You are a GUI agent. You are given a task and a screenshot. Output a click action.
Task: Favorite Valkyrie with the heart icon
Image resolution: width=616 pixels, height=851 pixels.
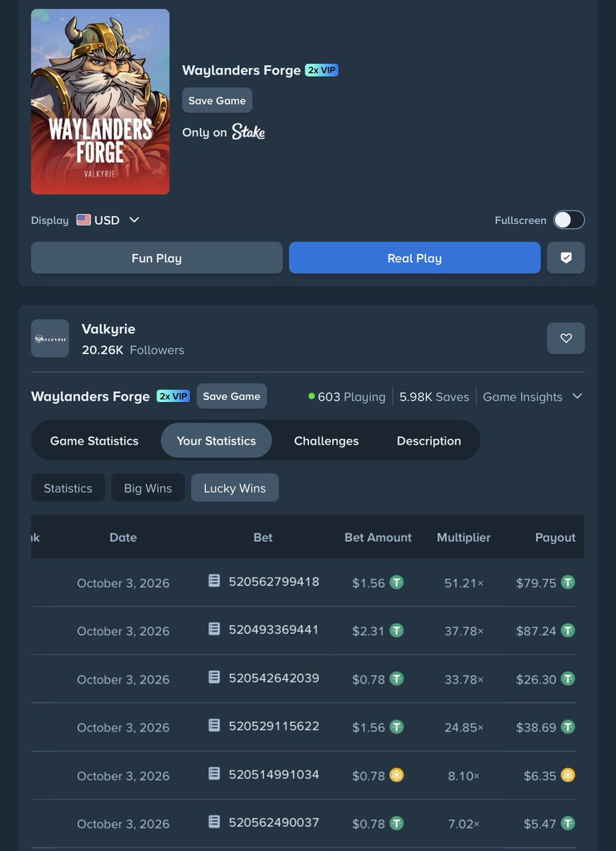coord(566,338)
